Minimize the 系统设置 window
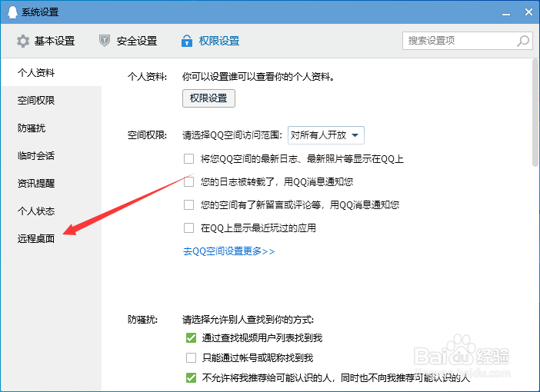540x392 pixels. point(506,13)
